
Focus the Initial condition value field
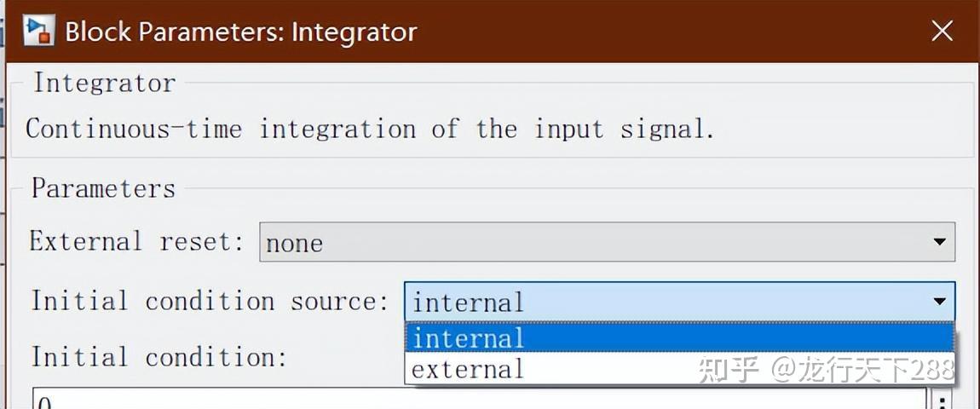coord(477,400)
